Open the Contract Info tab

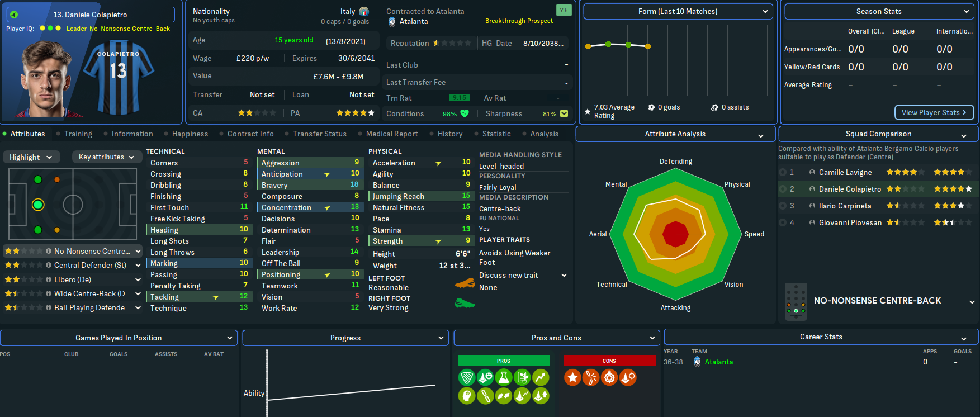(250, 134)
